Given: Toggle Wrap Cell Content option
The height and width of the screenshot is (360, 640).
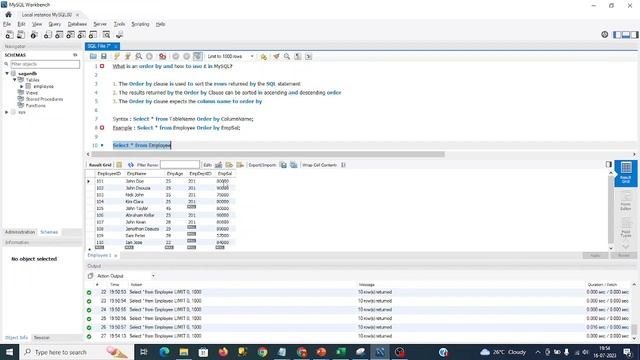Looking at the screenshot, I should tap(343, 165).
